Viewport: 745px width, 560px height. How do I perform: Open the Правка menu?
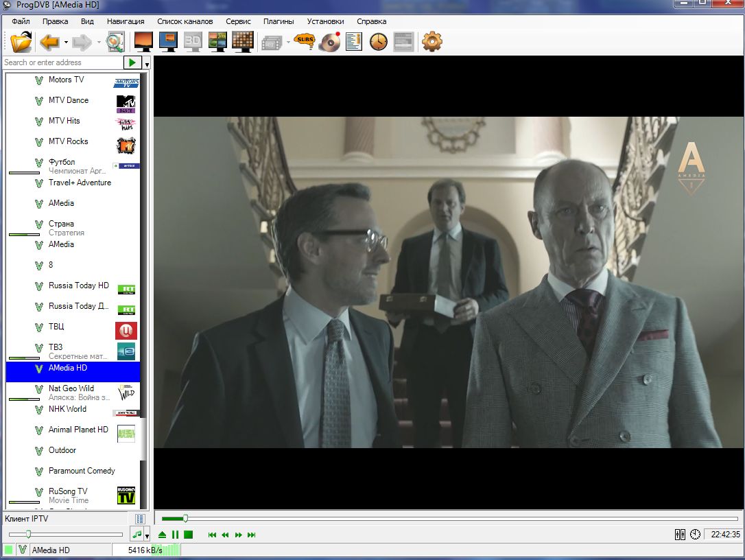click(55, 21)
